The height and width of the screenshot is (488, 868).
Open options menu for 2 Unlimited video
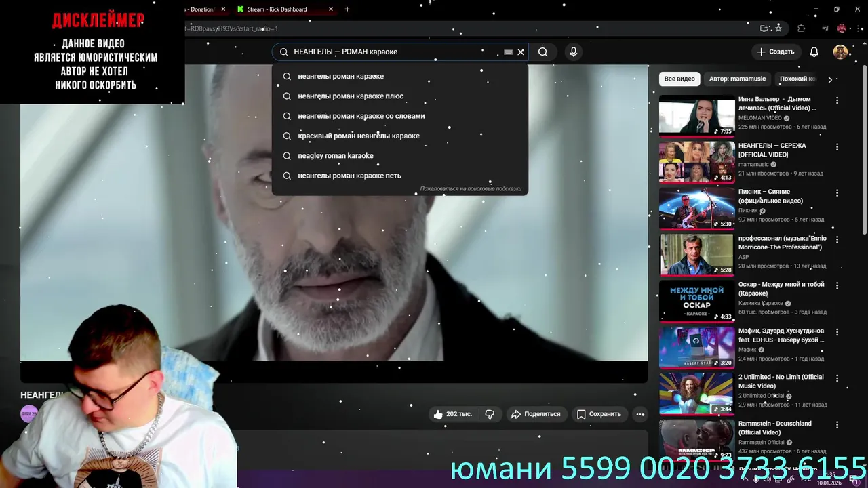click(x=837, y=378)
